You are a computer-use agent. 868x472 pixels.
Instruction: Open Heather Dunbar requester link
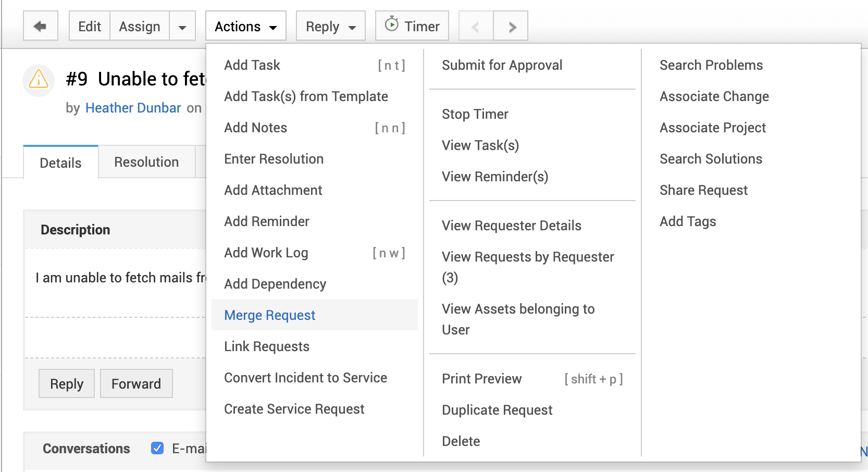tap(133, 108)
